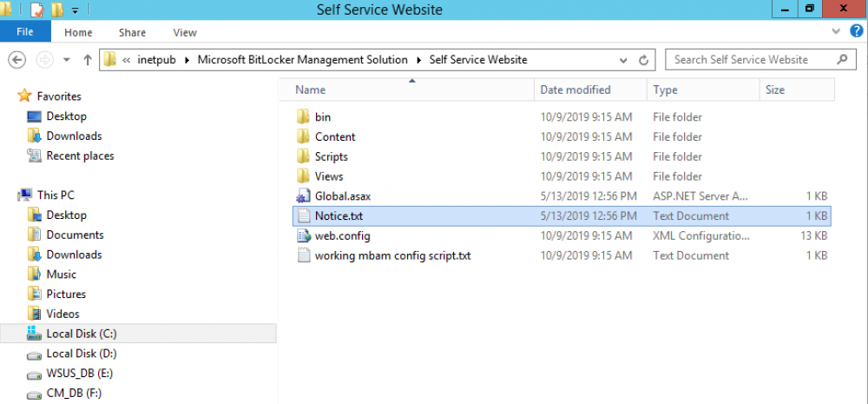The width and height of the screenshot is (868, 404).
Task: Refresh the current folder view
Action: tap(643, 60)
